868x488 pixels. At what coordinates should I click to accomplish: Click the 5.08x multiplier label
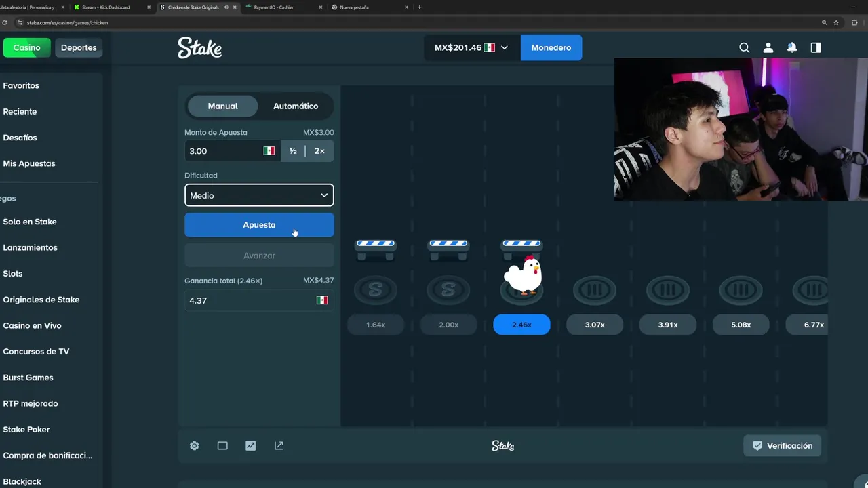741,325
